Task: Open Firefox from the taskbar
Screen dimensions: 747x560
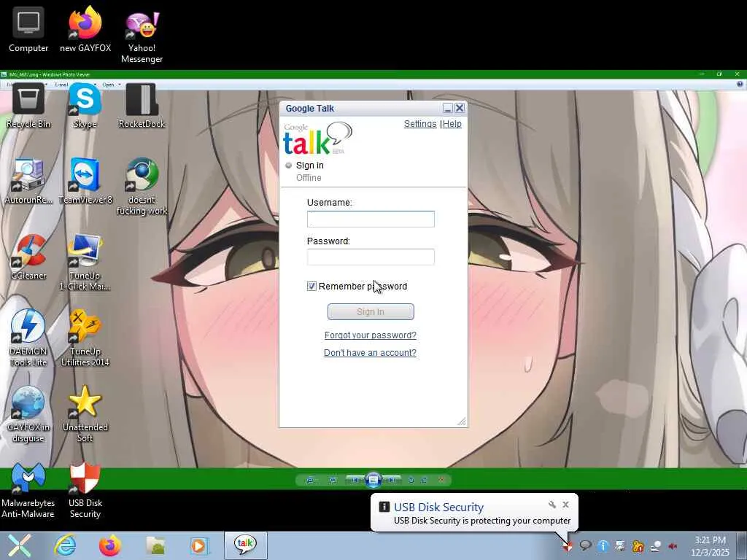Action: coord(110,545)
